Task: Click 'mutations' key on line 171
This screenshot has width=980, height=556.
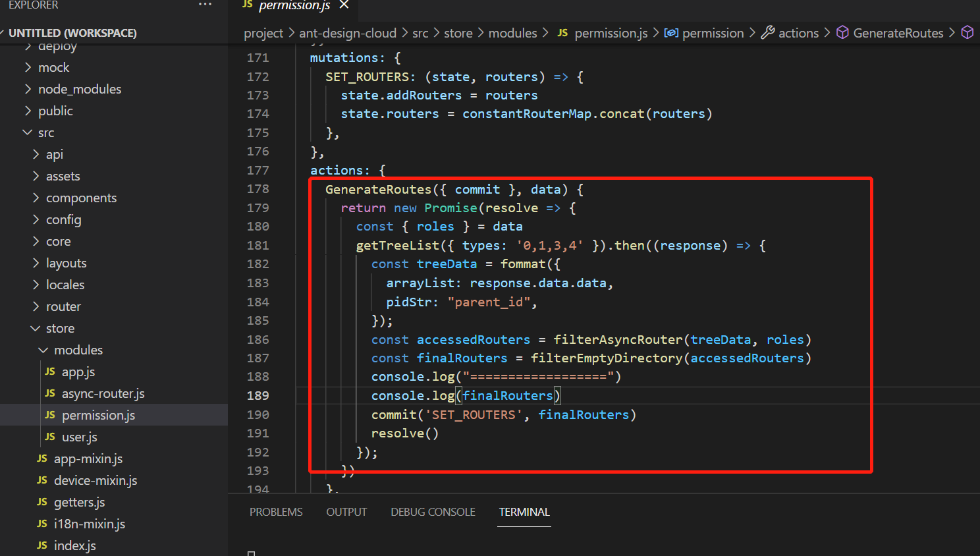Action: (x=344, y=57)
